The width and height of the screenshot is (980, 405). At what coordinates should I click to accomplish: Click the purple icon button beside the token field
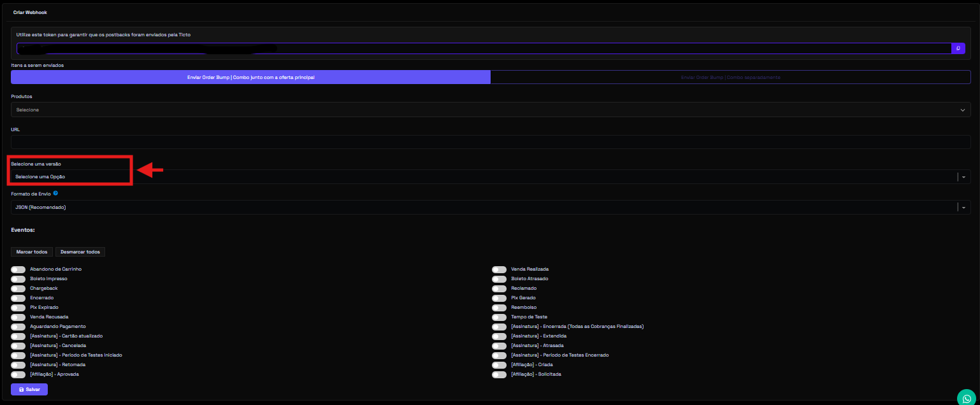point(958,48)
